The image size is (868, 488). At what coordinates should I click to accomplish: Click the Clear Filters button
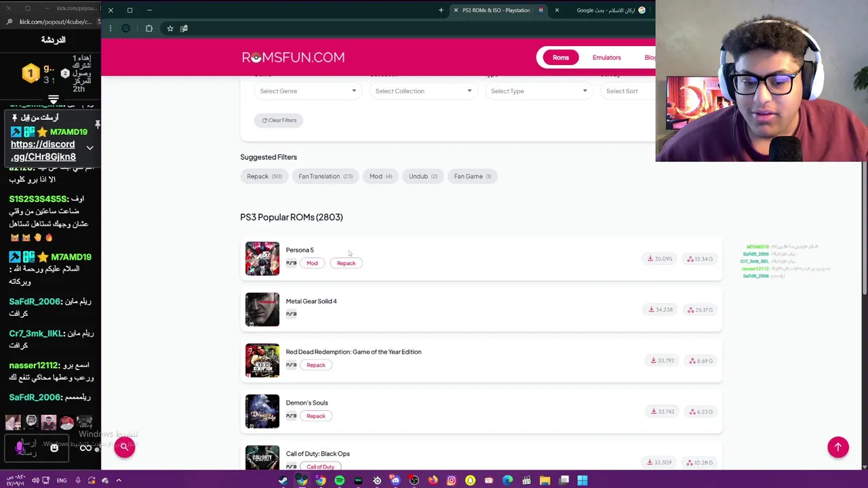pyautogui.click(x=279, y=120)
